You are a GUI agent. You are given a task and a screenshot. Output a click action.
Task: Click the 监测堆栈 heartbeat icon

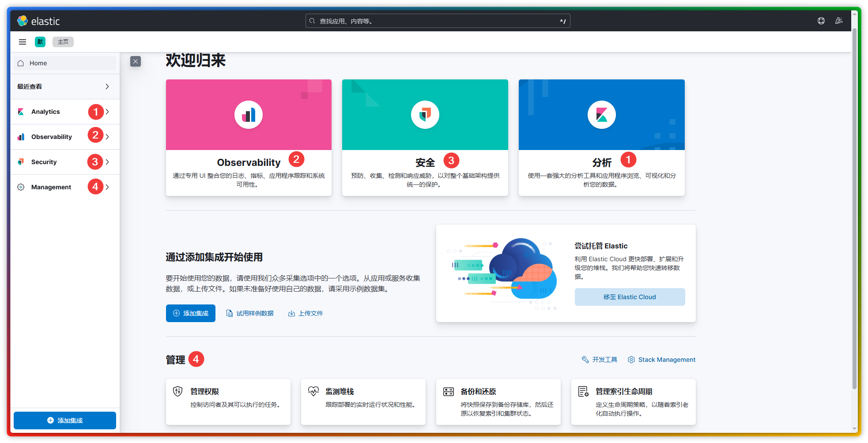point(313,391)
